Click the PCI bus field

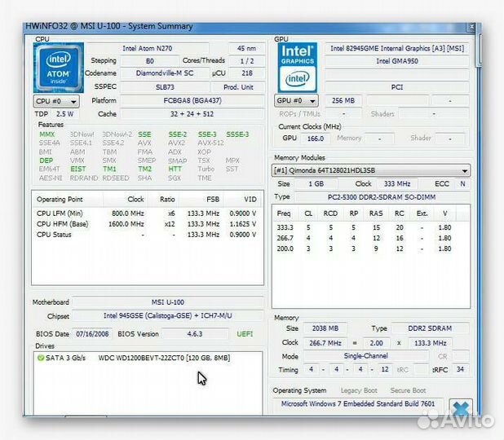pos(397,87)
